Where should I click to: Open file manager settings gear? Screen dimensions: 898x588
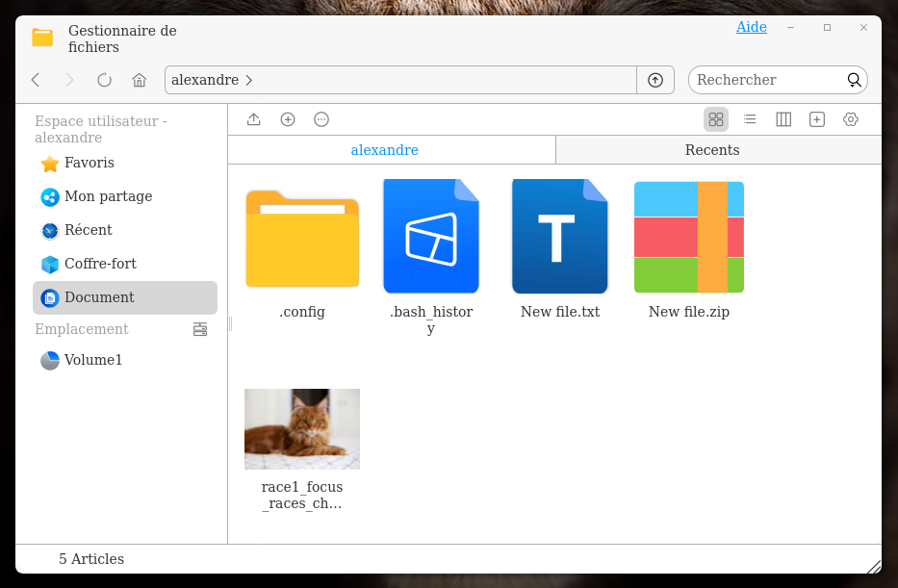(851, 119)
